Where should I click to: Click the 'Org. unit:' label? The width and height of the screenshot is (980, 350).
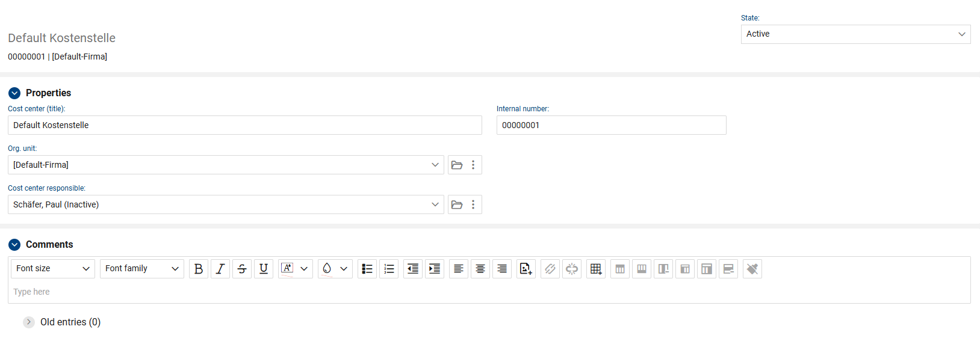pos(22,149)
